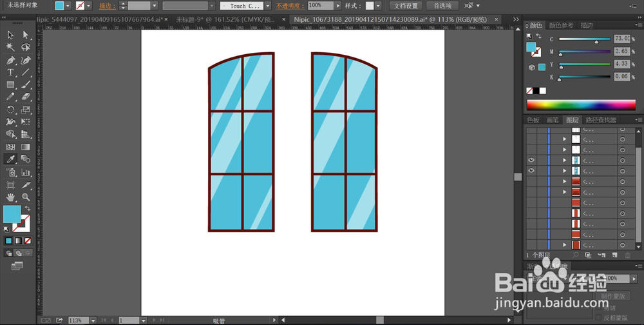This screenshot has height=325, width=644.
Task: Swap fill and stroke in the toolbox
Action: tap(28, 208)
